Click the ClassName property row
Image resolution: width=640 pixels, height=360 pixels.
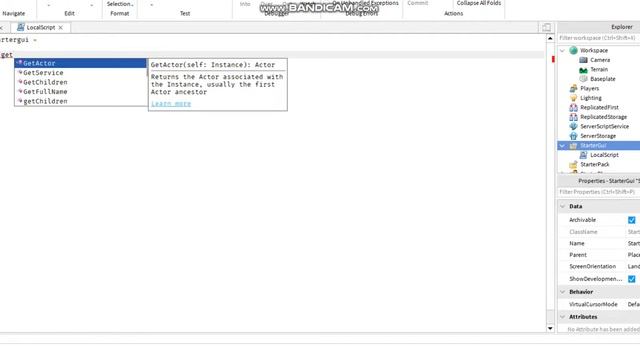coord(599,232)
